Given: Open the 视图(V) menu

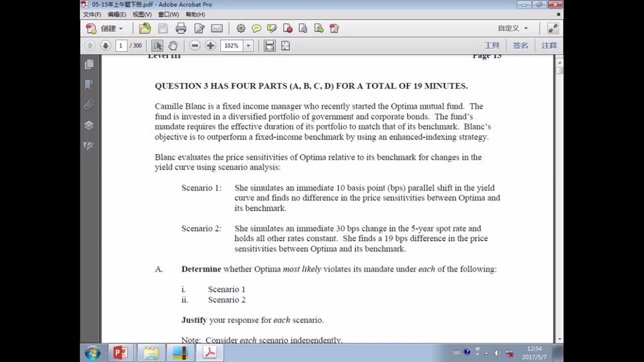Looking at the screenshot, I should click(142, 15).
